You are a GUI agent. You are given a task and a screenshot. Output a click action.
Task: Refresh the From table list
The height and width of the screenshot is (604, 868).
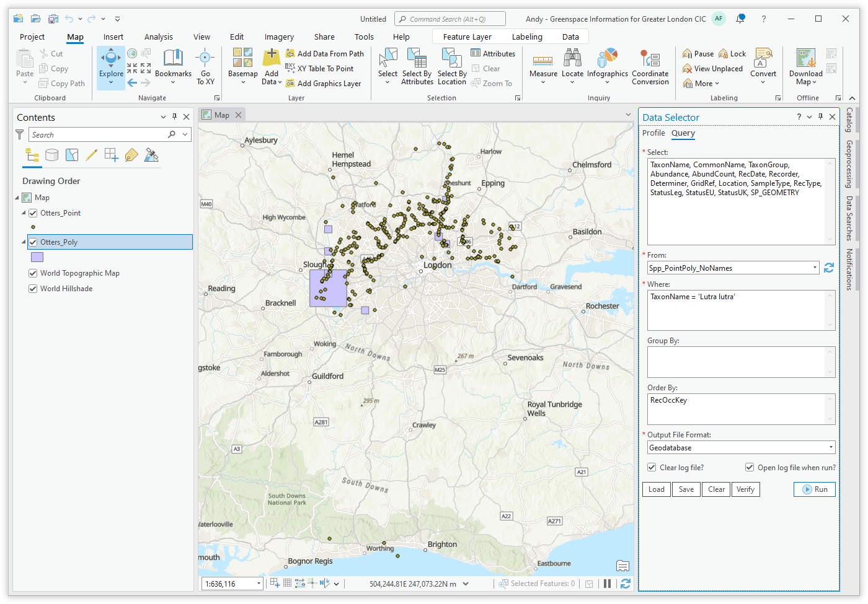pos(829,268)
